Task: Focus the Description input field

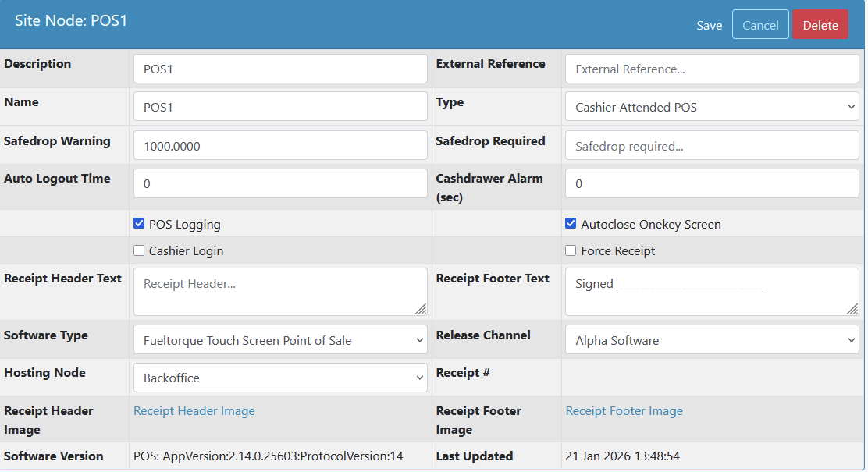Action: tap(280, 69)
